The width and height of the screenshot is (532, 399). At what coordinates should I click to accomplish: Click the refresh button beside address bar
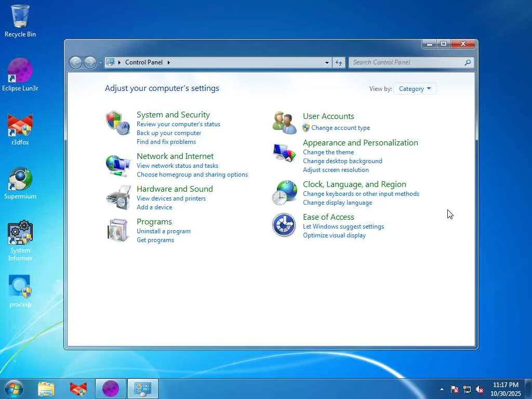[339, 62]
